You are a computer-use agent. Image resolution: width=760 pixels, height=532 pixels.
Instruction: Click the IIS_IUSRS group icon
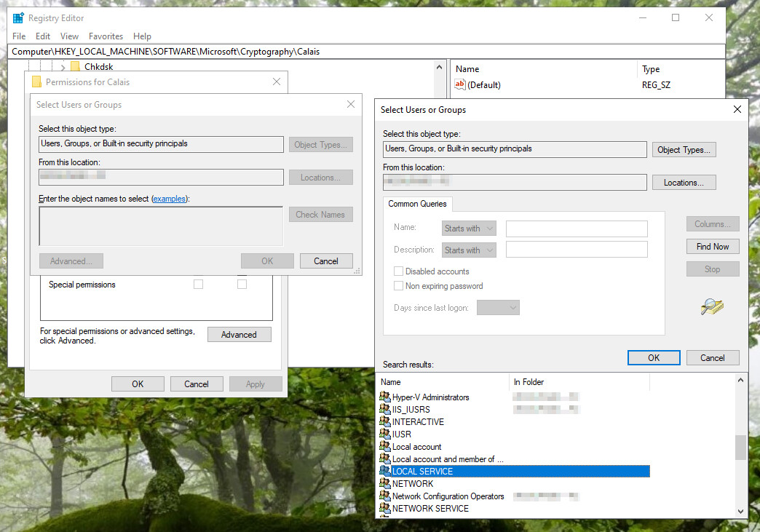385,409
